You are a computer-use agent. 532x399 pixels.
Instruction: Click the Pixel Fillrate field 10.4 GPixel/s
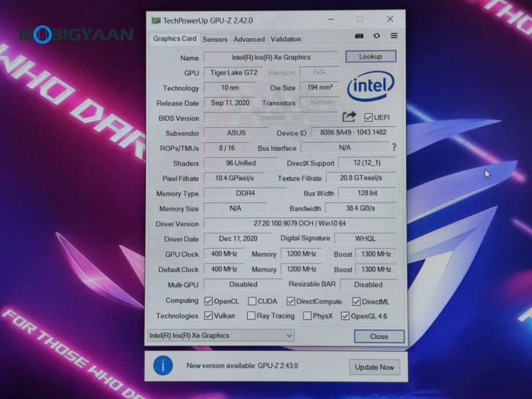click(x=234, y=178)
